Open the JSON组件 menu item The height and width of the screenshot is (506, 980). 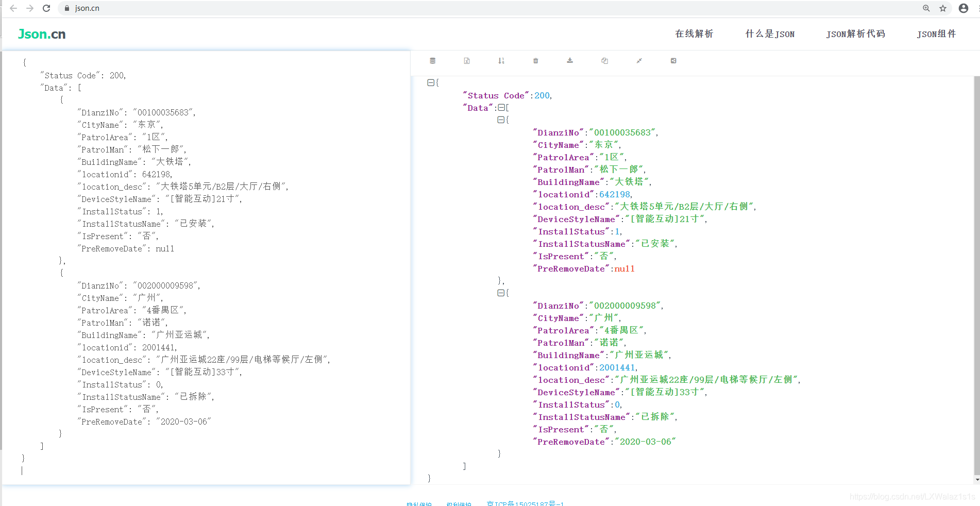936,34
